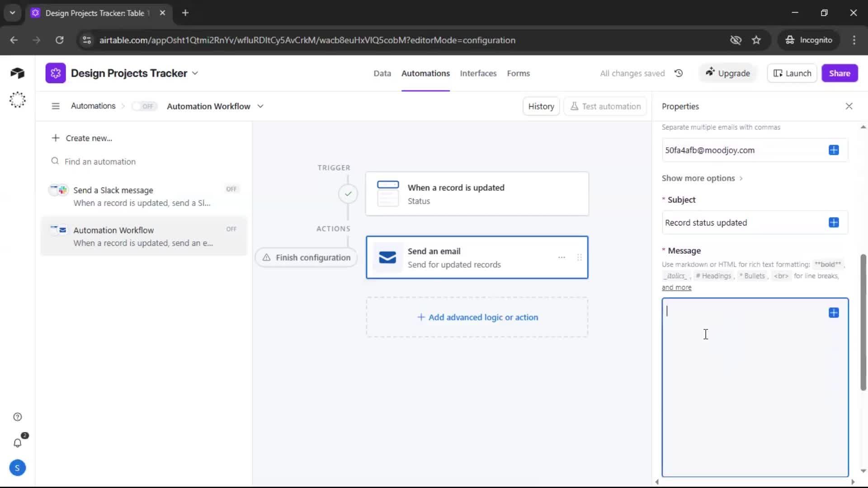Click the History button
The image size is (868, 488).
point(541,106)
